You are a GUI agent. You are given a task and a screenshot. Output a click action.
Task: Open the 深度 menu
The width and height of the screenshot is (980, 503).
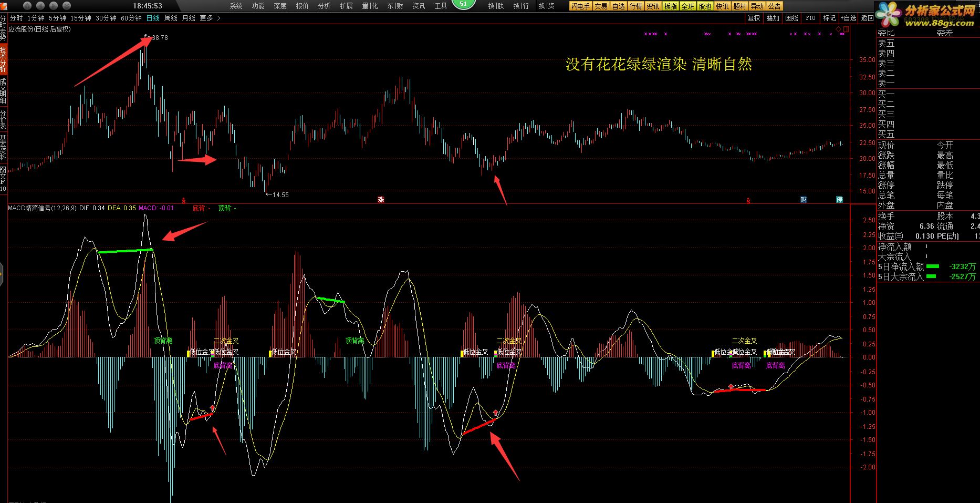click(x=280, y=6)
